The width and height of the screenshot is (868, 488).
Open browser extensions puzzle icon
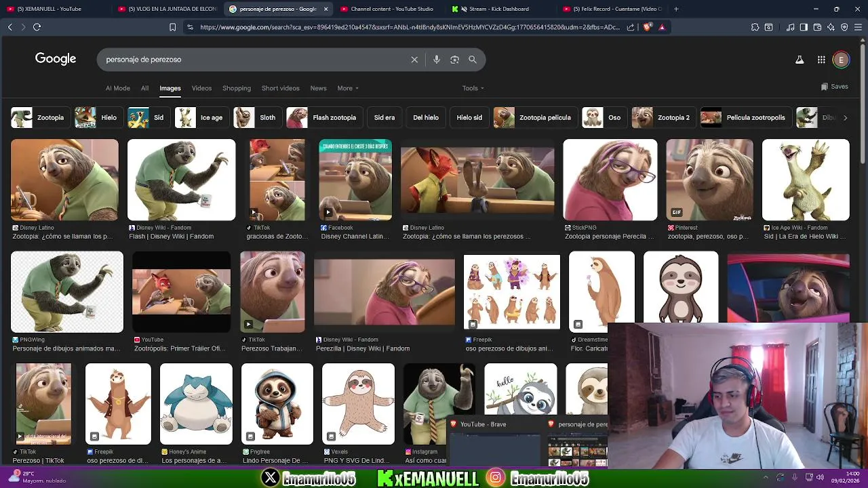[x=755, y=27]
